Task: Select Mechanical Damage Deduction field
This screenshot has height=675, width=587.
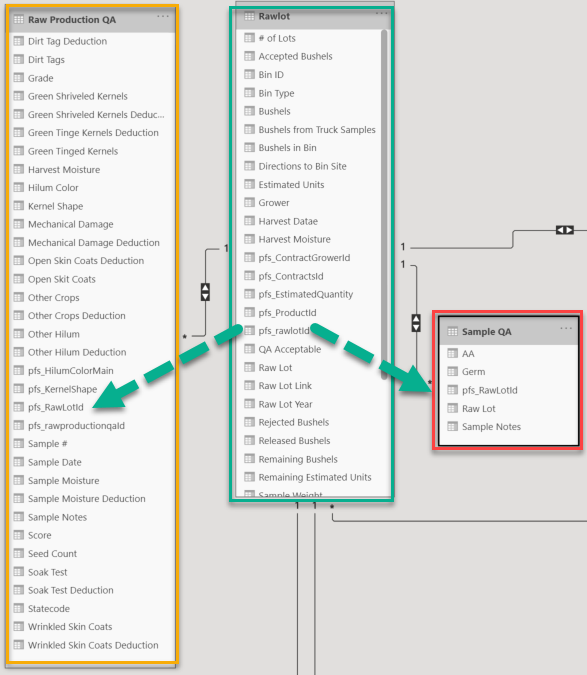Action: pos(93,242)
